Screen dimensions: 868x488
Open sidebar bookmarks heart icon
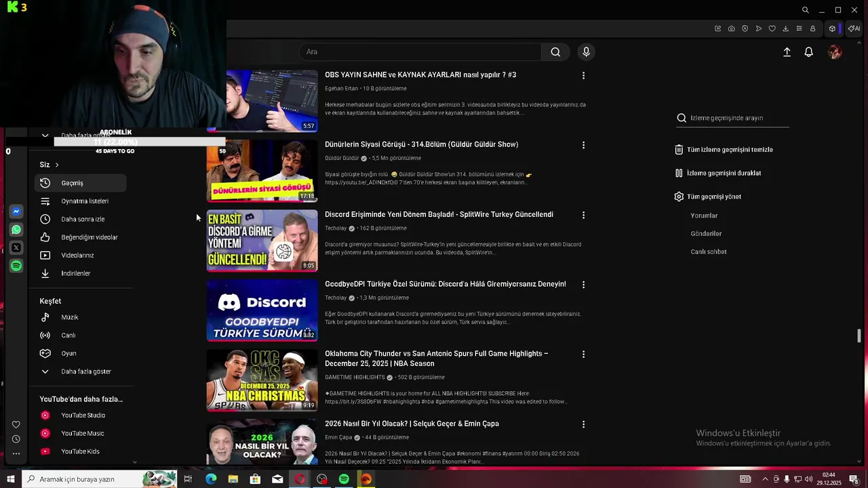pyautogui.click(x=16, y=425)
